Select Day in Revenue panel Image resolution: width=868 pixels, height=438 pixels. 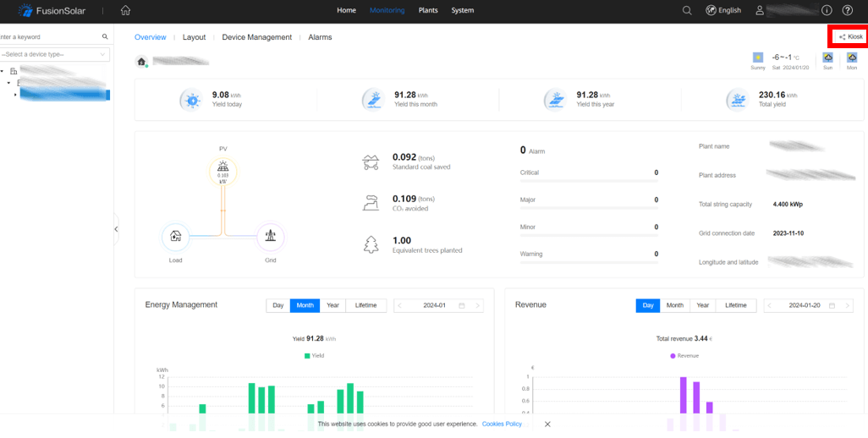point(648,305)
